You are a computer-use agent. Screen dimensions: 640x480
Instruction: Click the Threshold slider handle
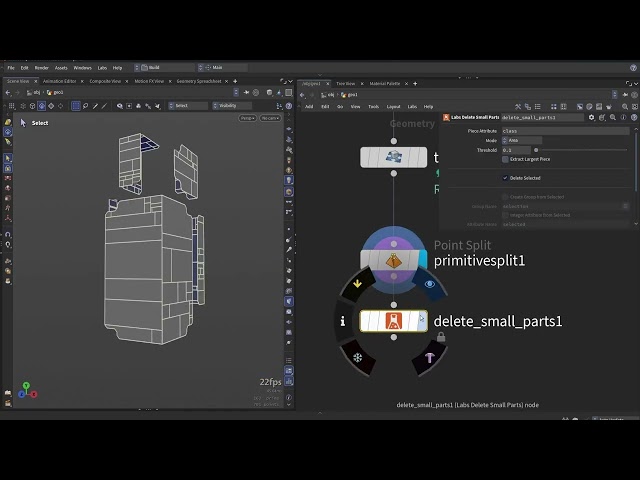(x=536, y=150)
